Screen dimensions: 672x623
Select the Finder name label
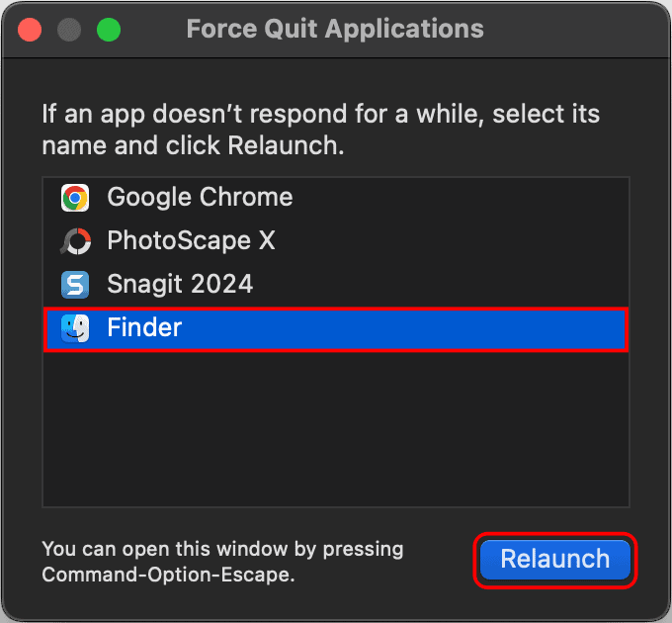144,328
